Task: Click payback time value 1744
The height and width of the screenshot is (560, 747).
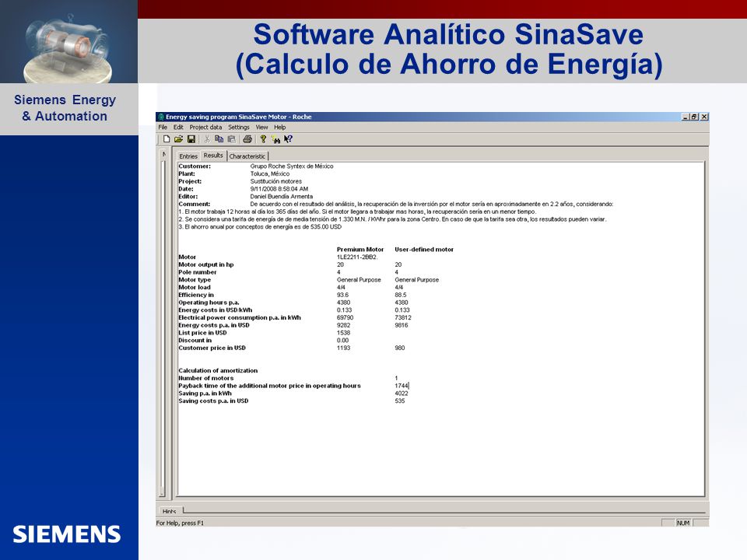Action: click(402, 386)
